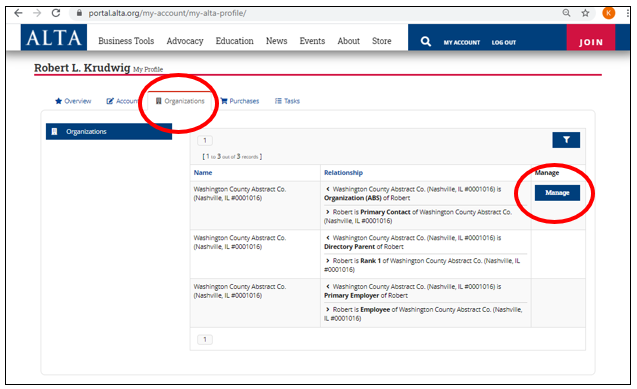Click page 1 button above the table
This screenshot has width=637, height=389.
205,140
